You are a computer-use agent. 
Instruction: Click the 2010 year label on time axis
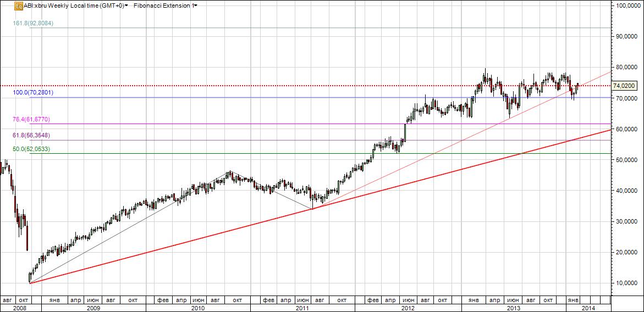[198, 308]
